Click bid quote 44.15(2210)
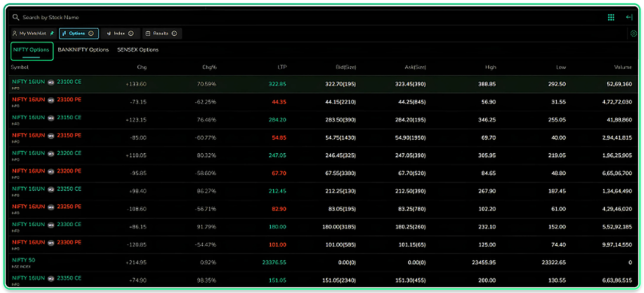This screenshot has height=293, width=644. [x=341, y=102]
